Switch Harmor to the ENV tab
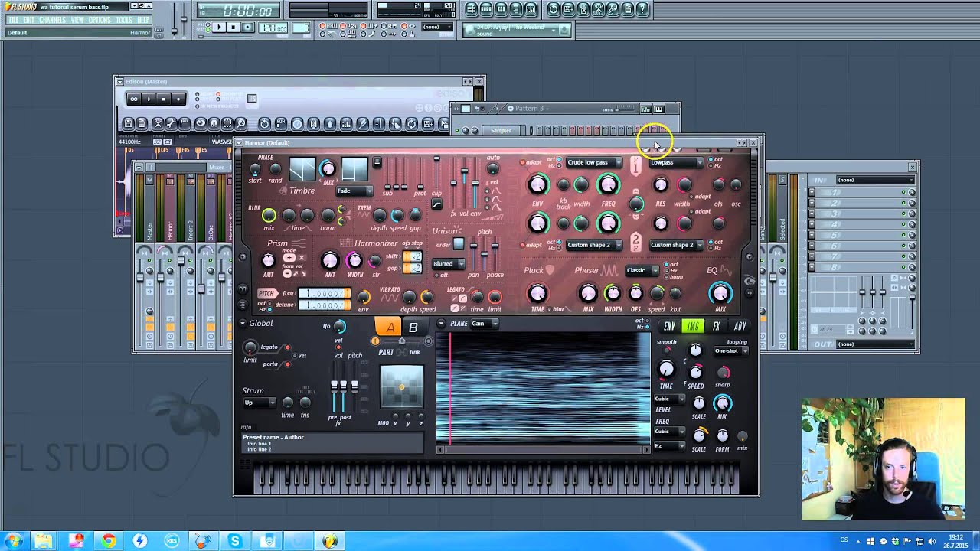 (670, 326)
